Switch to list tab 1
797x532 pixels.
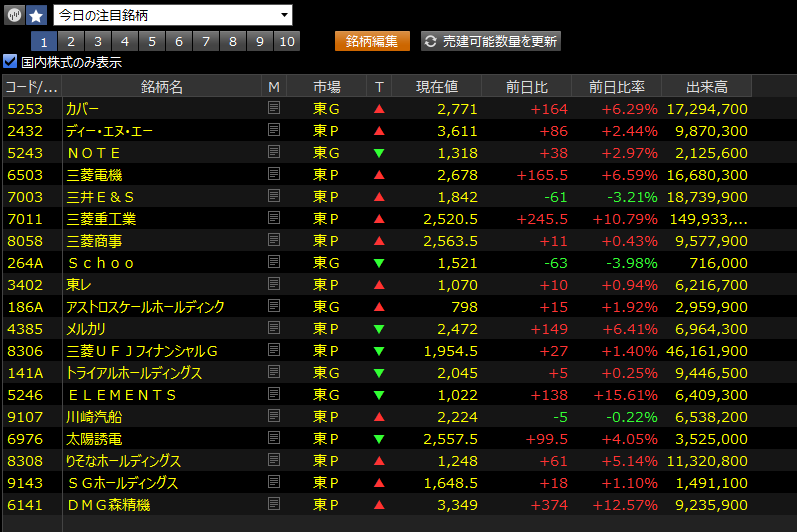click(44, 41)
